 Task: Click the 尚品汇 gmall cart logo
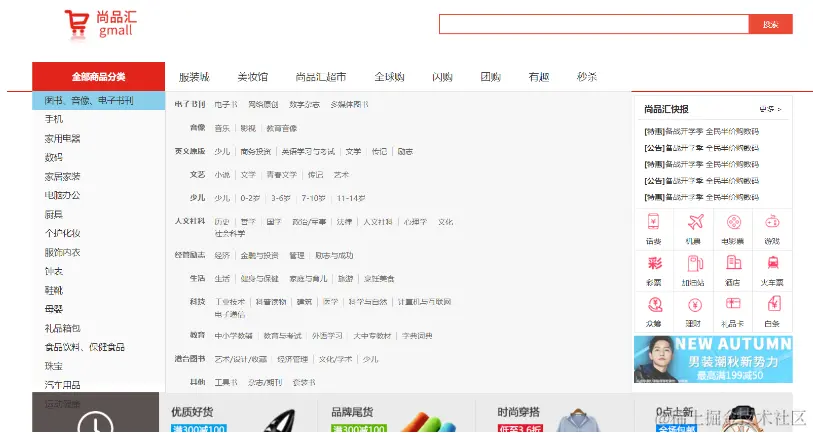(x=101, y=24)
